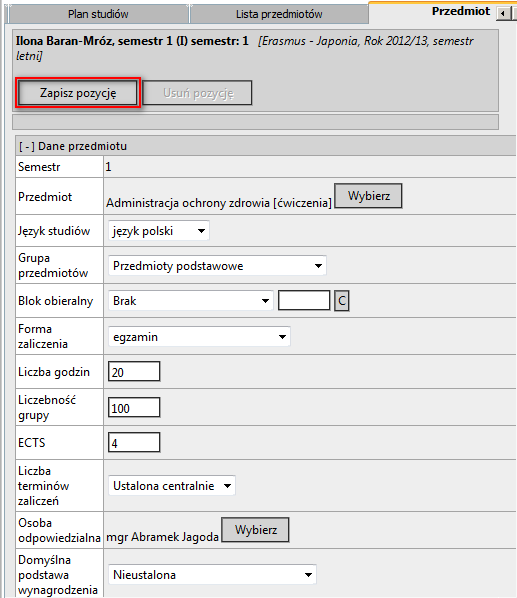The width and height of the screenshot is (517, 598).
Task: Select the Przedmiot tab
Action: (461, 11)
